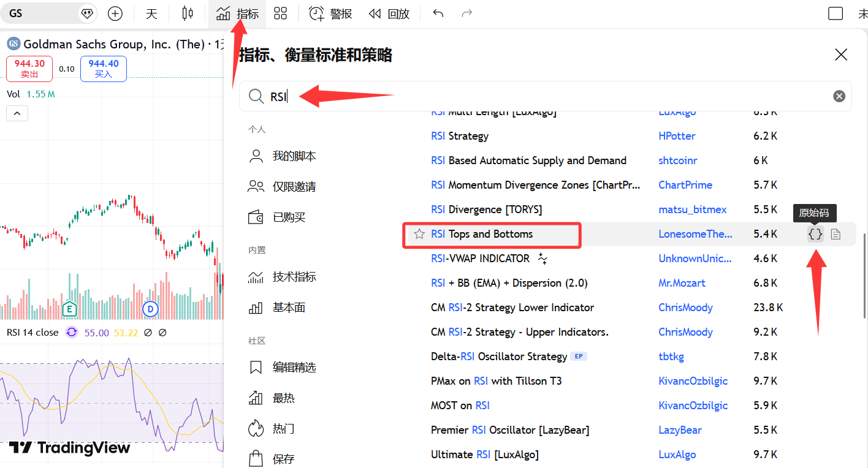This screenshot has height=468, width=868.
Task: Open author LonesomeThe... profile link
Action: click(695, 234)
